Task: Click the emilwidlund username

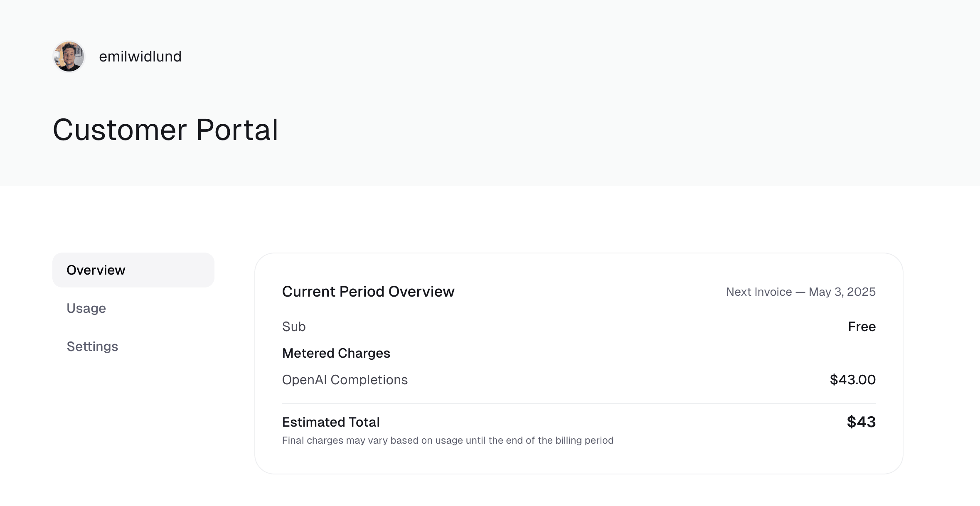Action: [x=140, y=56]
